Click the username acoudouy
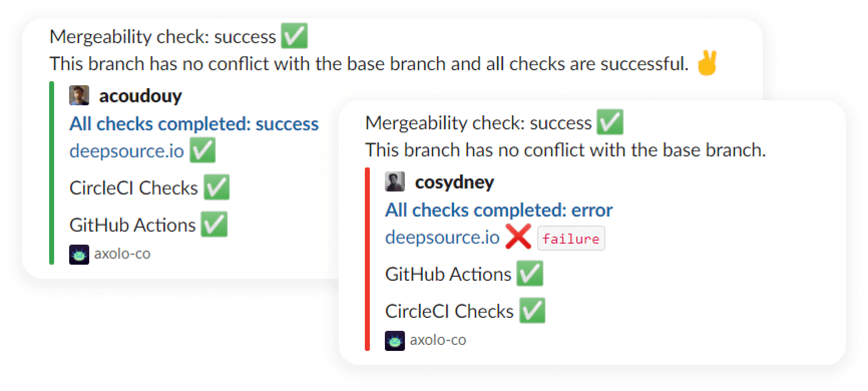This screenshot has width=868, height=391. [140, 96]
